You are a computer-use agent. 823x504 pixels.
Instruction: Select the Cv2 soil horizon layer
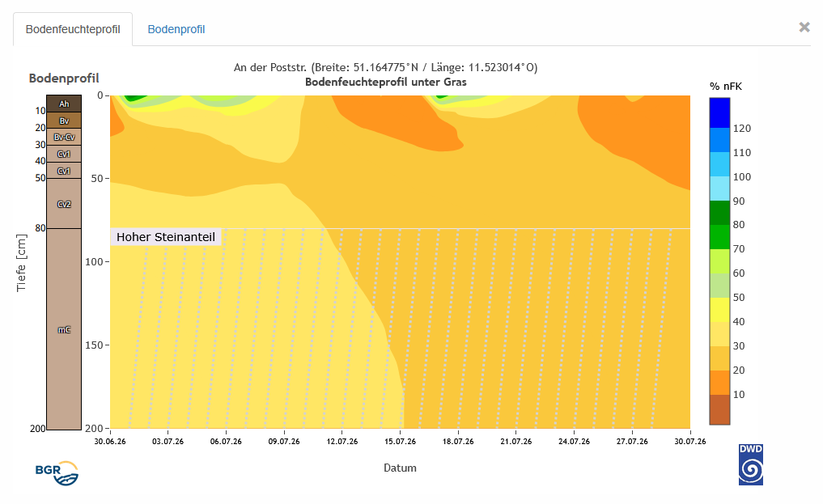pos(64,204)
